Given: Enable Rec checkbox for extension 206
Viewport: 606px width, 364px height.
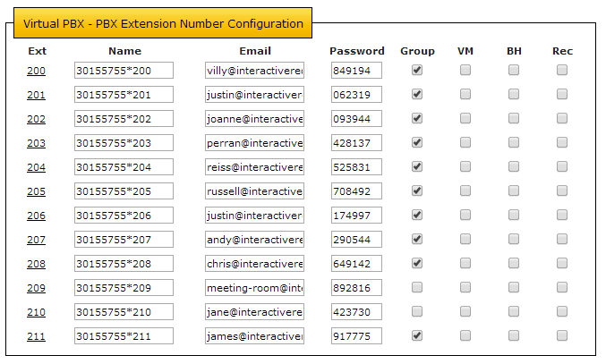Looking at the screenshot, I should (x=562, y=215).
